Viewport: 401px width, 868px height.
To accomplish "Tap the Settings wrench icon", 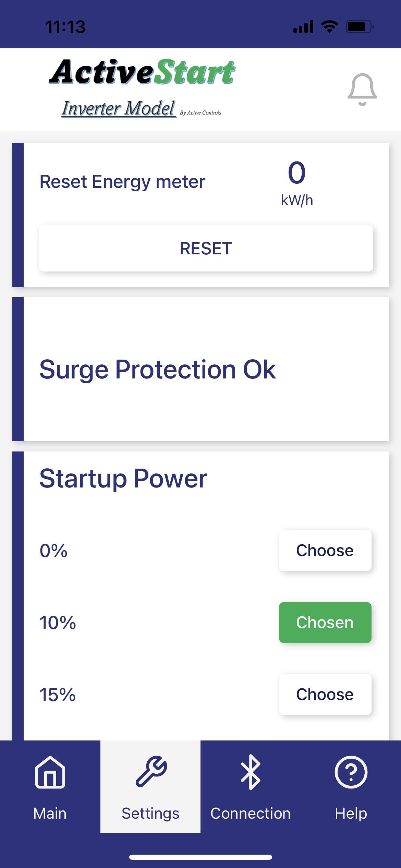I will click(x=151, y=771).
